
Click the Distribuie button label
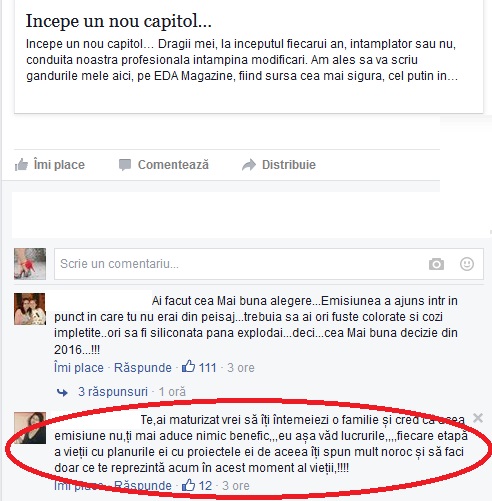289,165
